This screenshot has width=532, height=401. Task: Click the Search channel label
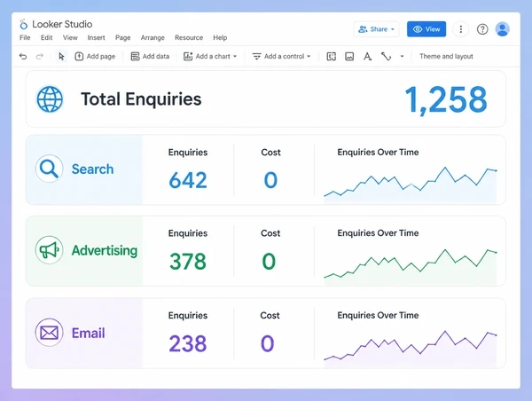pos(92,169)
